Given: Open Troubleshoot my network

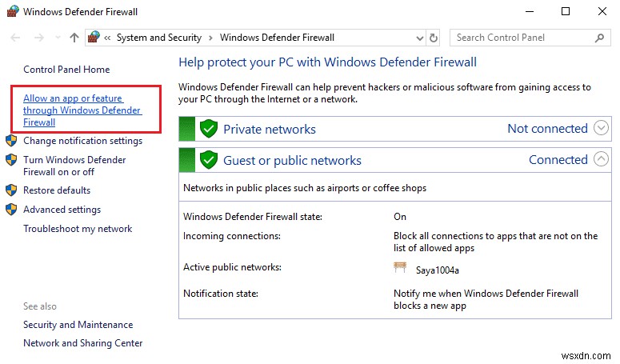Looking at the screenshot, I should pos(78,229).
